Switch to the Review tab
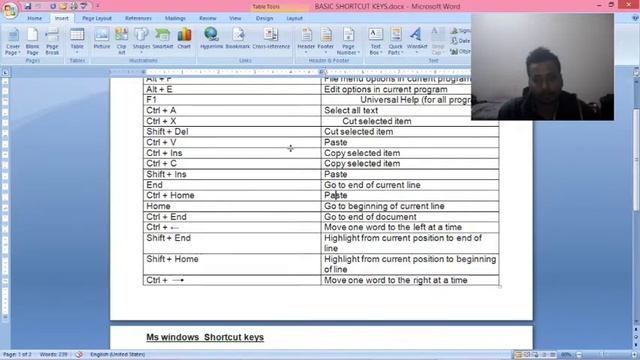Image resolution: width=640 pixels, height=360 pixels. (208, 18)
